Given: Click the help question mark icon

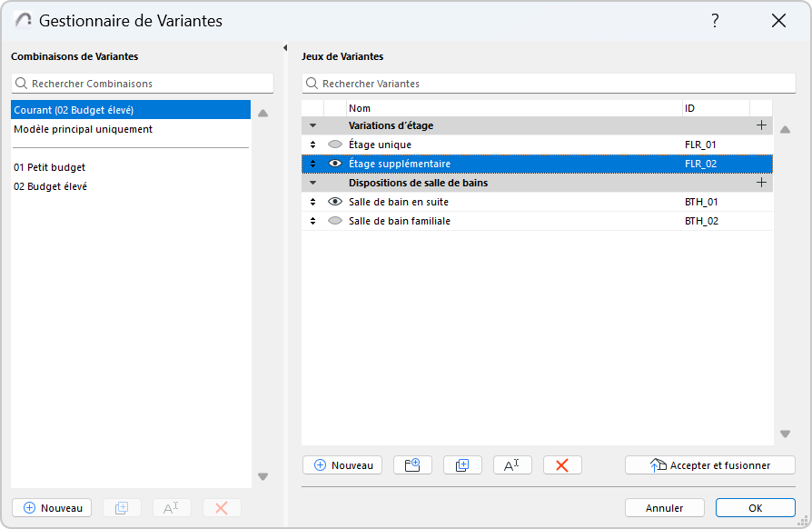Looking at the screenshot, I should [x=715, y=21].
